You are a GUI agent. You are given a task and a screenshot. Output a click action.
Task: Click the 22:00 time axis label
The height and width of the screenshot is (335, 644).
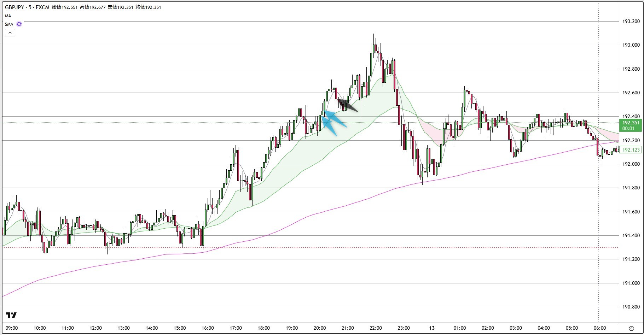(376, 328)
